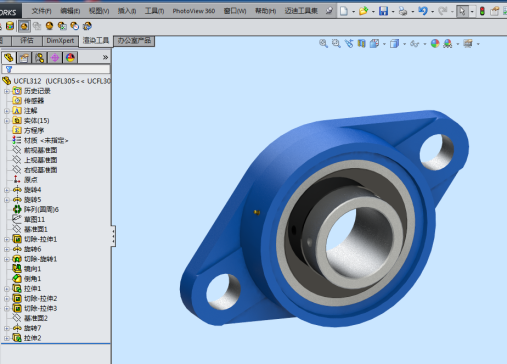Open dropdown arrow next to New icon
Image resolution: width=507 pixels, height=364 pixels.
pos(353,12)
